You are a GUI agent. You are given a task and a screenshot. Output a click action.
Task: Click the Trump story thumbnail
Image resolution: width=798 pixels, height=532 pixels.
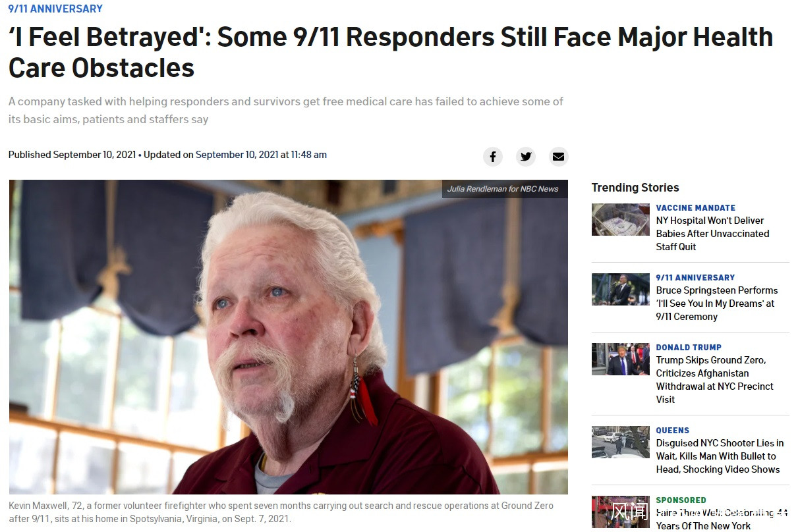click(620, 359)
